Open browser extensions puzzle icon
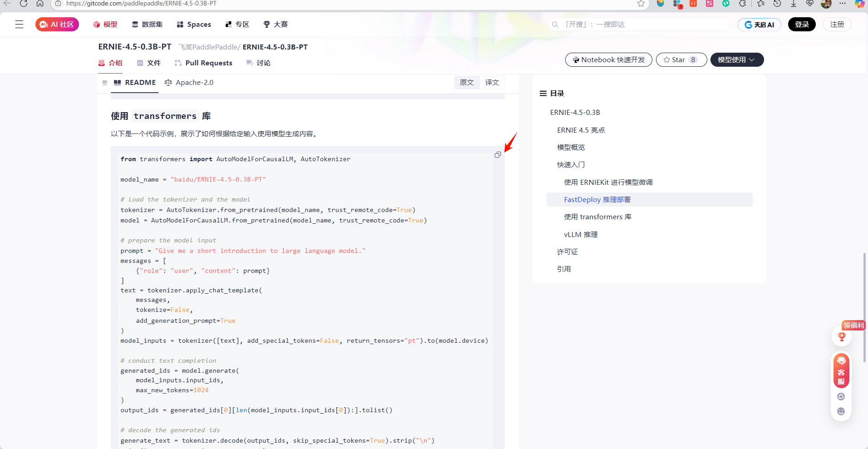 742,4
